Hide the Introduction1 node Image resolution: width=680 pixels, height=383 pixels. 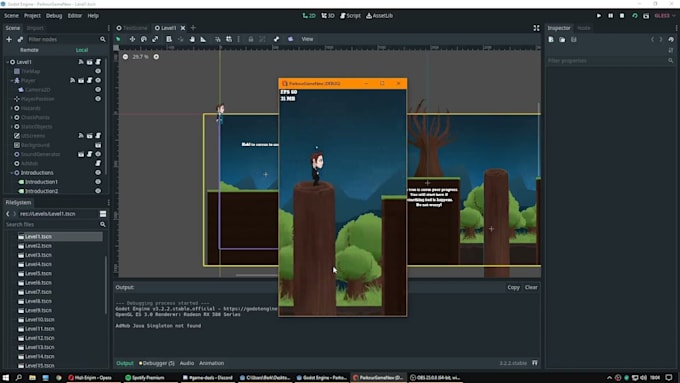pyautogui.click(x=98, y=182)
